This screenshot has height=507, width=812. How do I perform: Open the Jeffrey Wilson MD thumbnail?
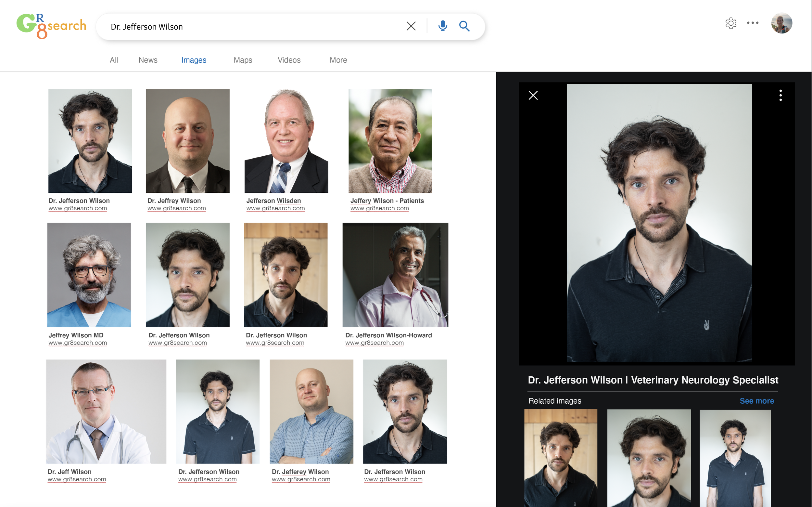(x=89, y=275)
